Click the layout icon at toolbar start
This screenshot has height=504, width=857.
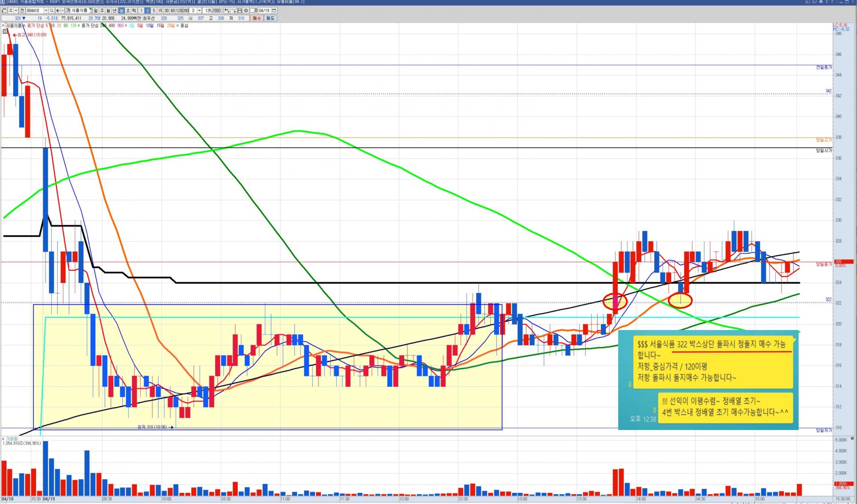(4, 11)
